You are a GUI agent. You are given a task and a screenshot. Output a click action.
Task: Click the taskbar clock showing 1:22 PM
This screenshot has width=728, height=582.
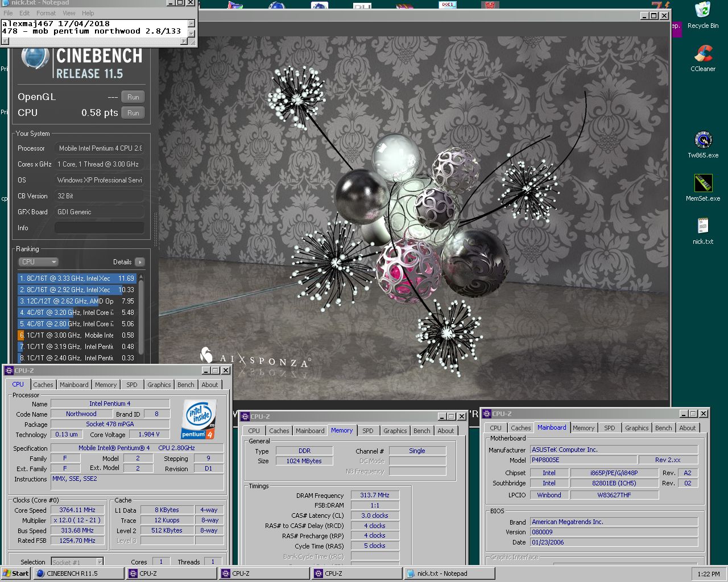709,574
